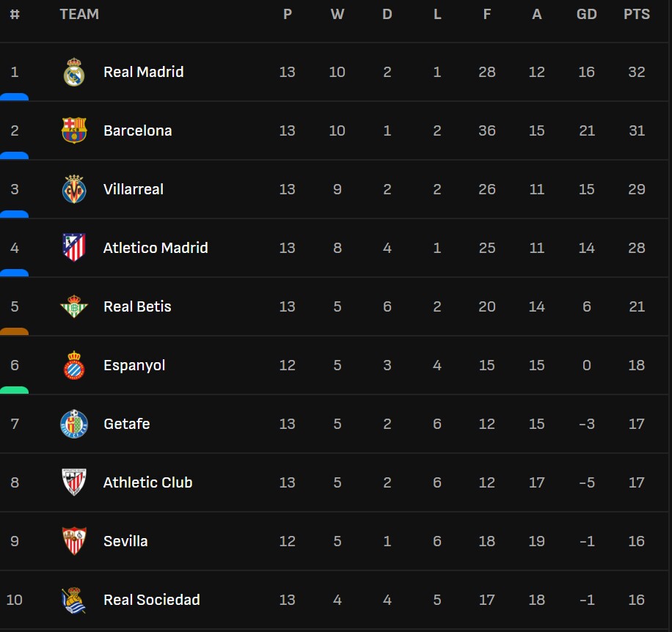672x632 pixels.
Task: Click Real Madrid's points value 32
Action: pyautogui.click(x=636, y=72)
